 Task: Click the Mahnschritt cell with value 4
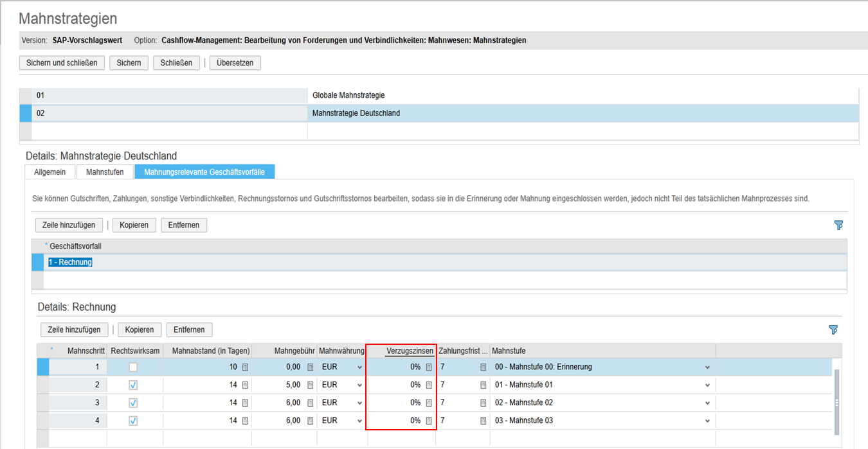pos(78,421)
